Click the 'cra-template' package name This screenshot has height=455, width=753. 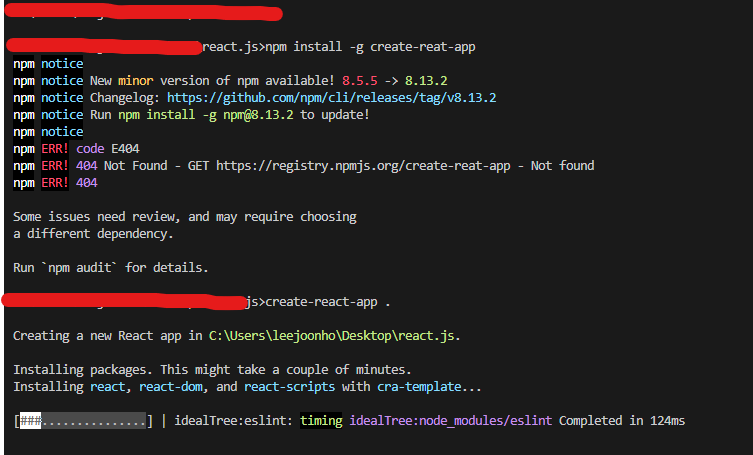click(x=419, y=387)
